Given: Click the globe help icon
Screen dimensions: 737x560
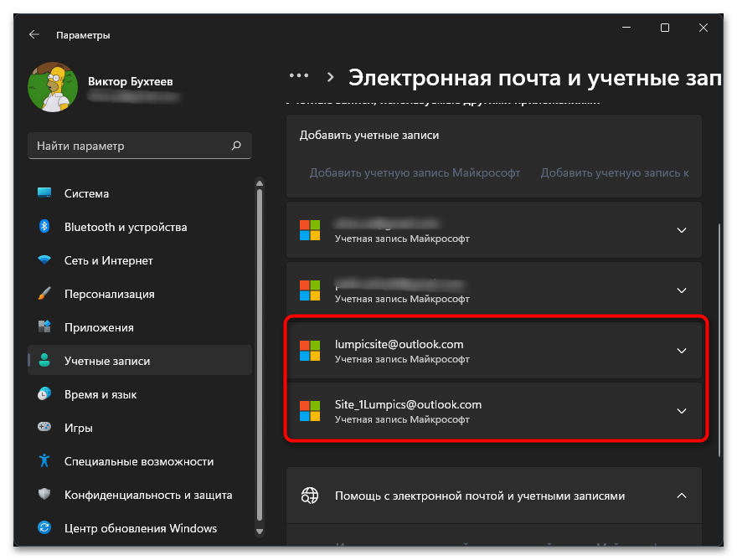Looking at the screenshot, I should point(310,496).
